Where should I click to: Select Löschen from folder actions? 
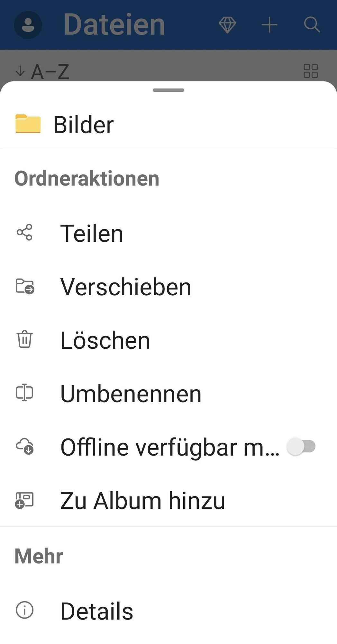(105, 340)
